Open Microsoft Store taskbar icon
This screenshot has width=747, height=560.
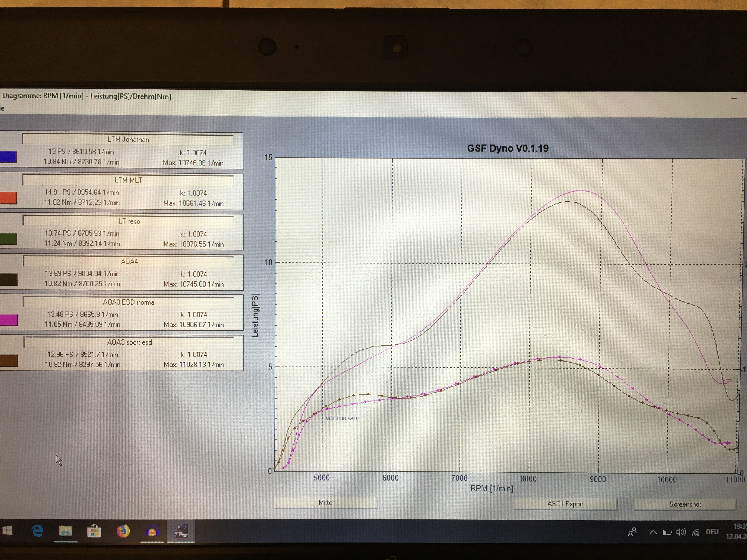coord(94,531)
